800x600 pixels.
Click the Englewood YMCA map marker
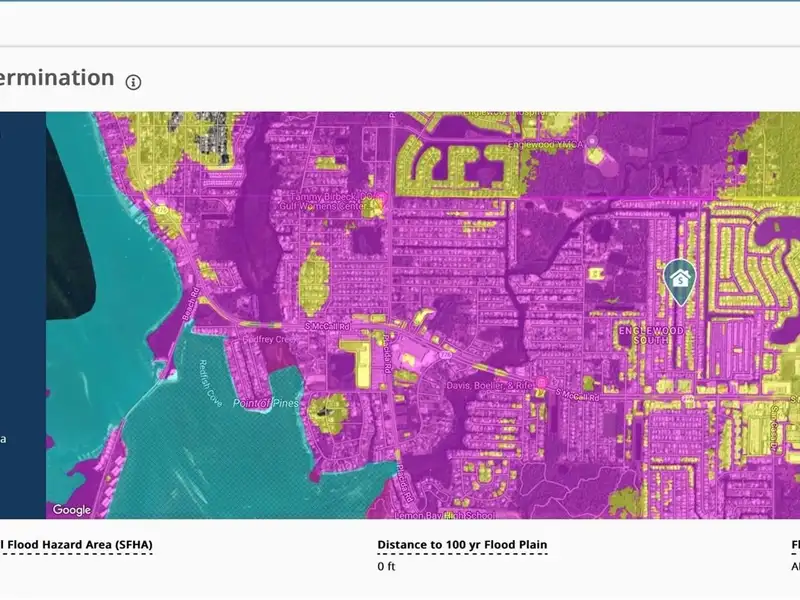pyautogui.click(x=591, y=143)
